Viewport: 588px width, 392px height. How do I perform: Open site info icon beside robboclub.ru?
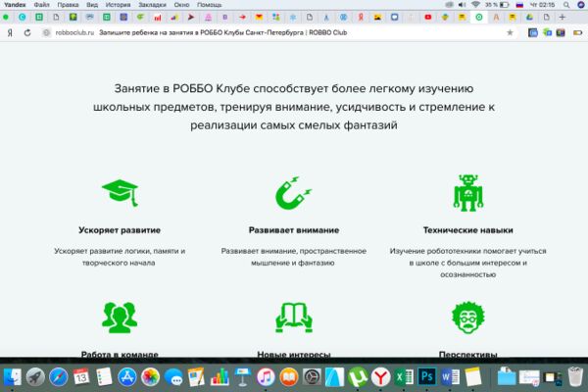tap(46, 32)
